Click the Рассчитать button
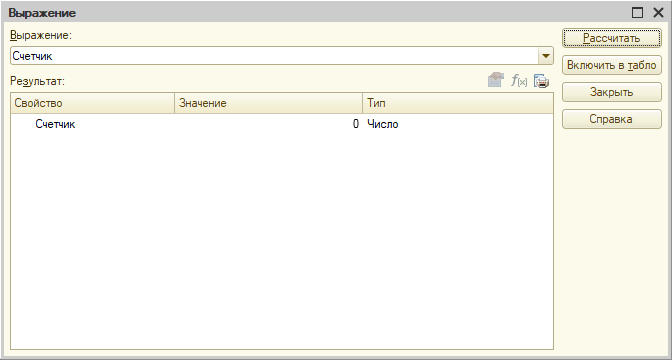Image resolution: width=672 pixels, height=360 pixels. (x=612, y=38)
